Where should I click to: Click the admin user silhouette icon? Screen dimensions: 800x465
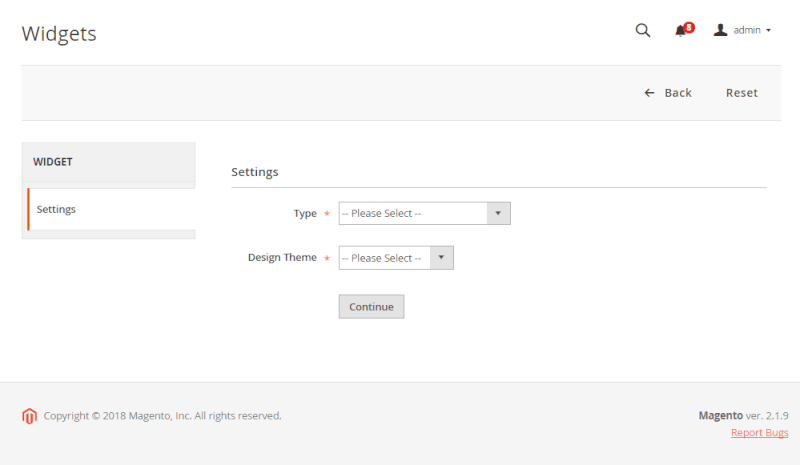point(720,30)
